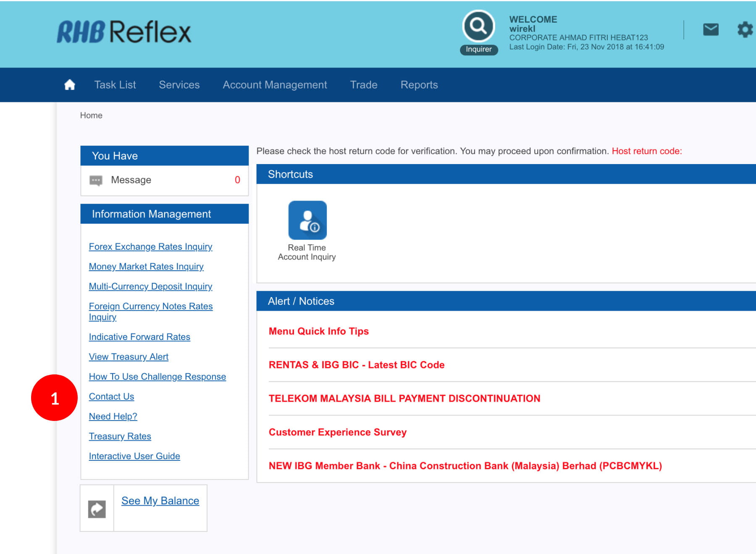
Task: Open Money Market Rates Inquiry link
Action: pyautogui.click(x=146, y=267)
